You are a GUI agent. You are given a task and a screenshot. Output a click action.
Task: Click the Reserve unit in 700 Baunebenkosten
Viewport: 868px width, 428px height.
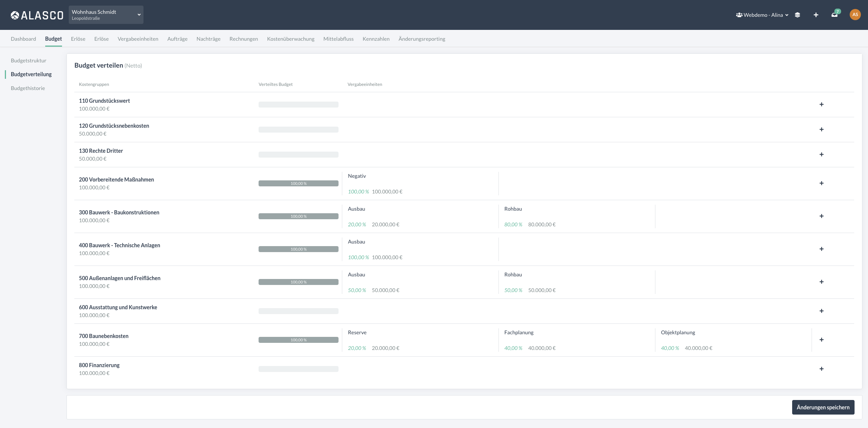(357, 332)
